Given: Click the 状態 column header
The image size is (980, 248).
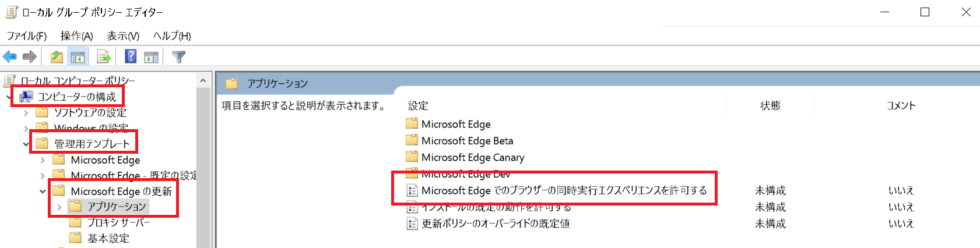Looking at the screenshot, I should pos(770,105).
